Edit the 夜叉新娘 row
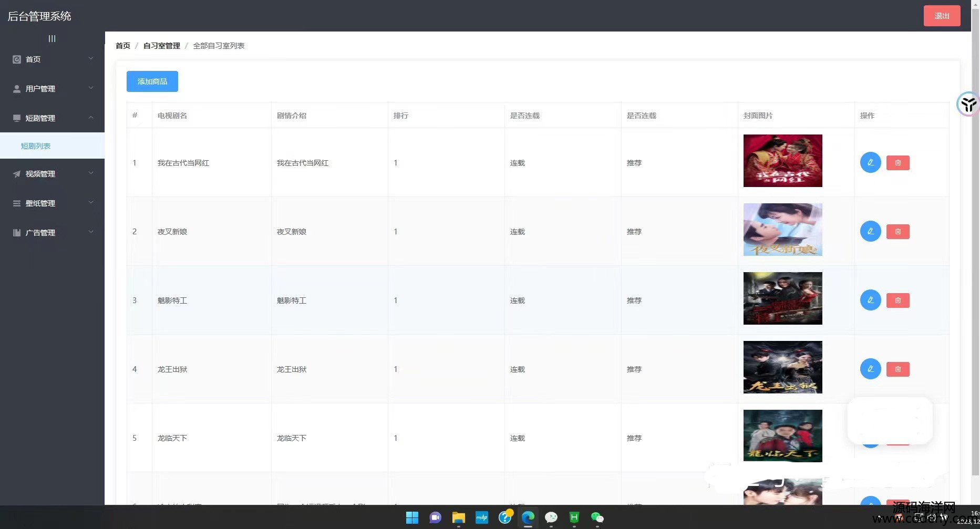Screen dimensions: 980x529 click(x=870, y=231)
